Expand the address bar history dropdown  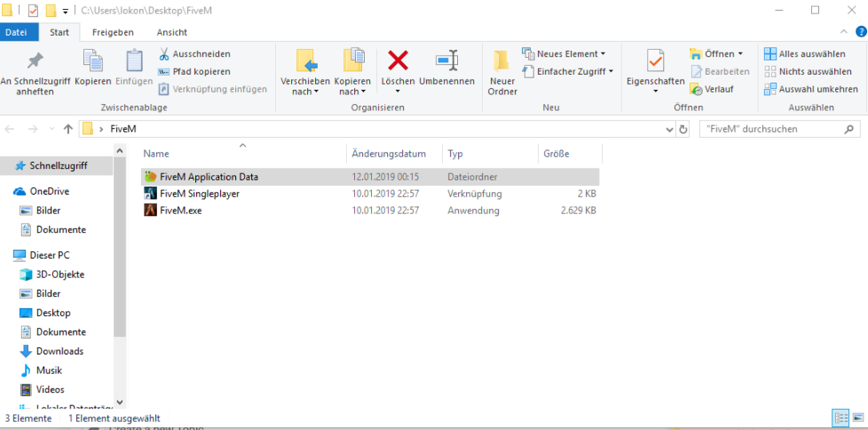(x=670, y=129)
